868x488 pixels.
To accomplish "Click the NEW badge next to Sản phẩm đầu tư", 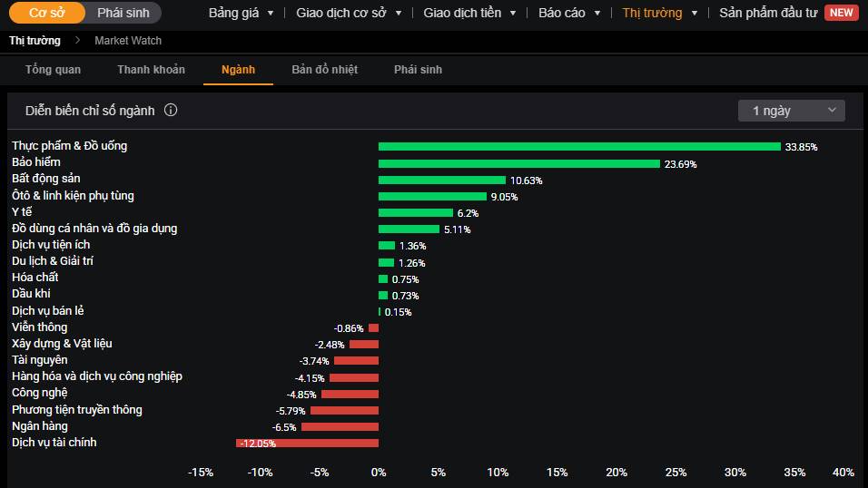I will 841,13.
